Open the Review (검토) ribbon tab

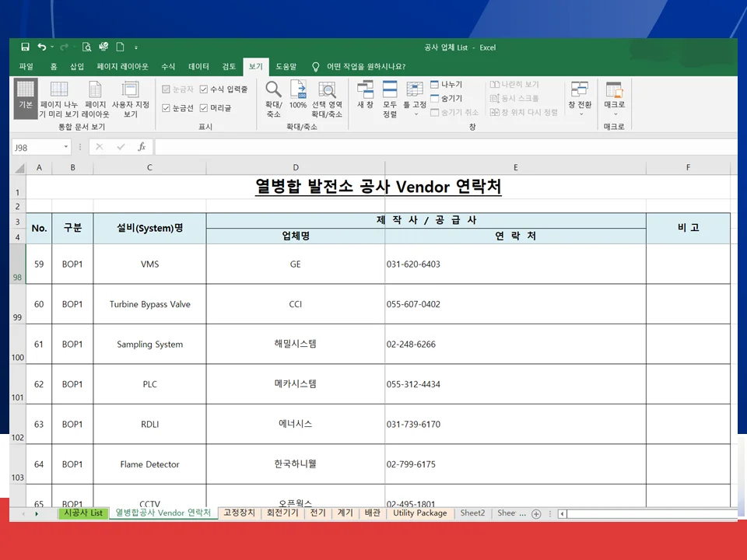(x=229, y=67)
